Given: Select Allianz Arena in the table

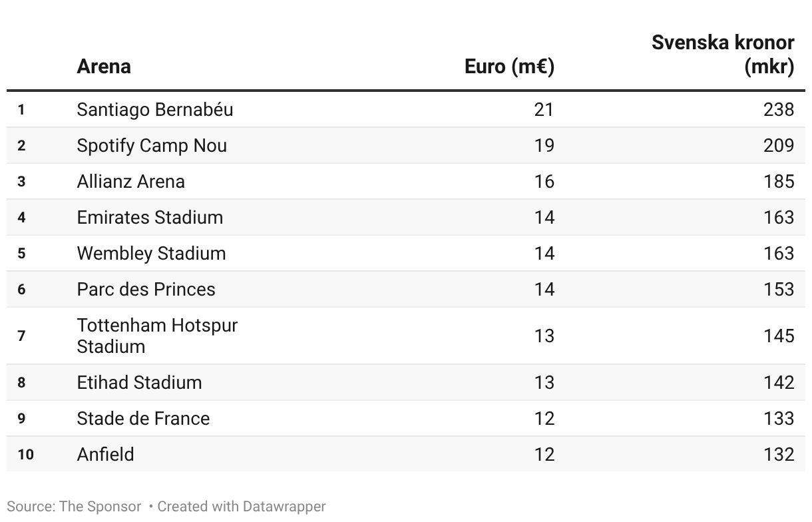Looking at the screenshot, I should pos(131,181).
